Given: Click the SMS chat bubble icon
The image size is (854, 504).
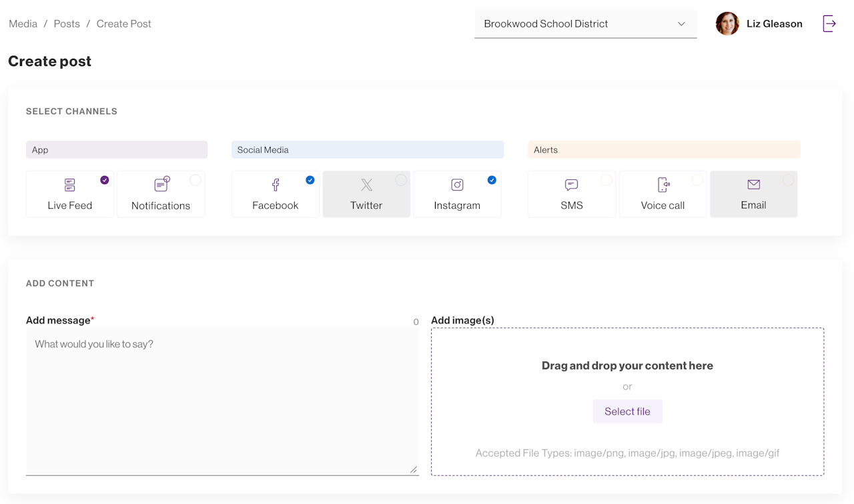Looking at the screenshot, I should pyautogui.click(x=572, y=185).
